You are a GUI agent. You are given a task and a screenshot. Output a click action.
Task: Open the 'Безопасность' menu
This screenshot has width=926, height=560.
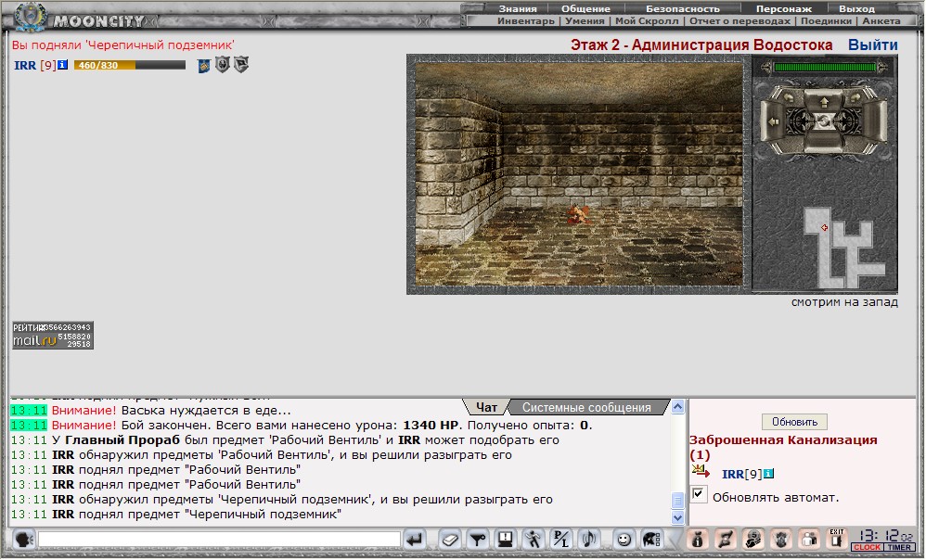point(683,9)
